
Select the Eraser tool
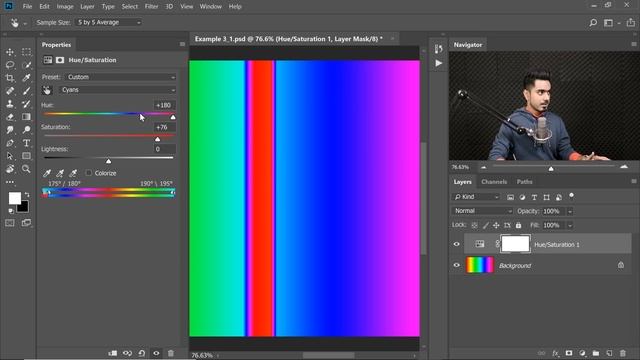coord(10,117)
